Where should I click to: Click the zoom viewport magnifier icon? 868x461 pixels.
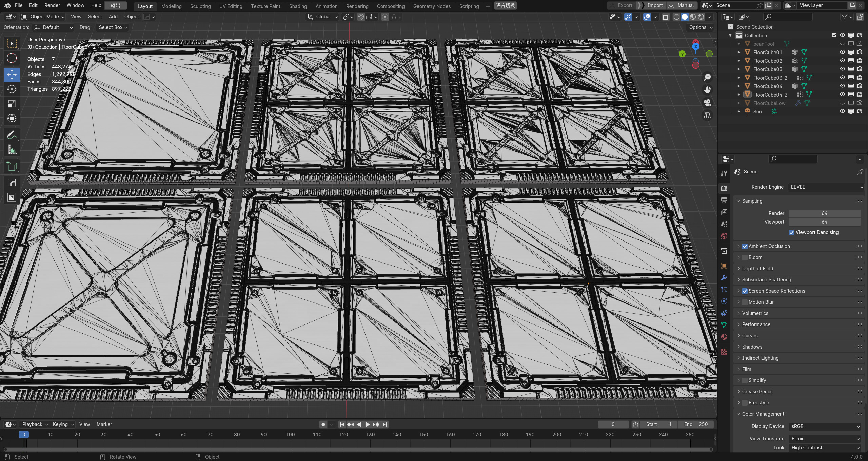[707, 77]
